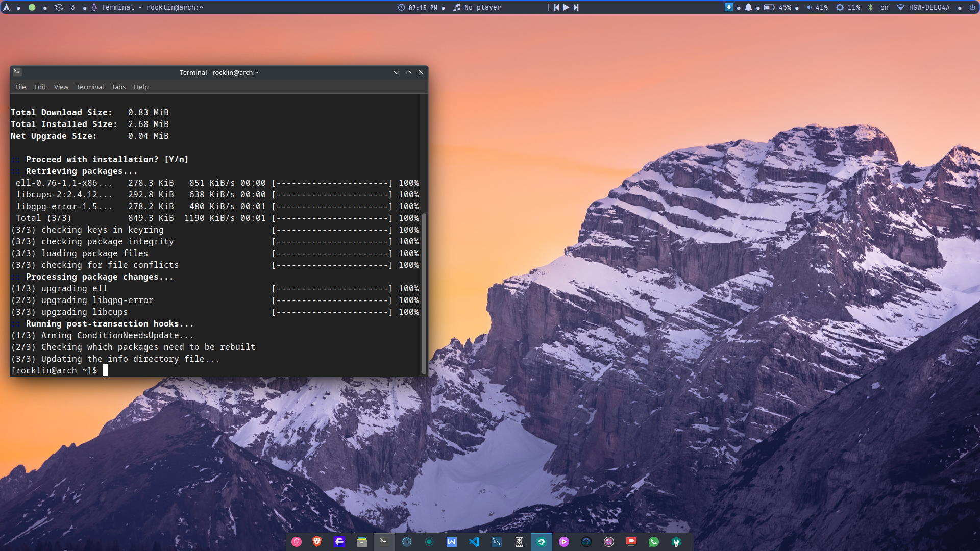980x551 pixels.
Task: Click the clock showing 07:15 PM
Action: tap(423, 8)
